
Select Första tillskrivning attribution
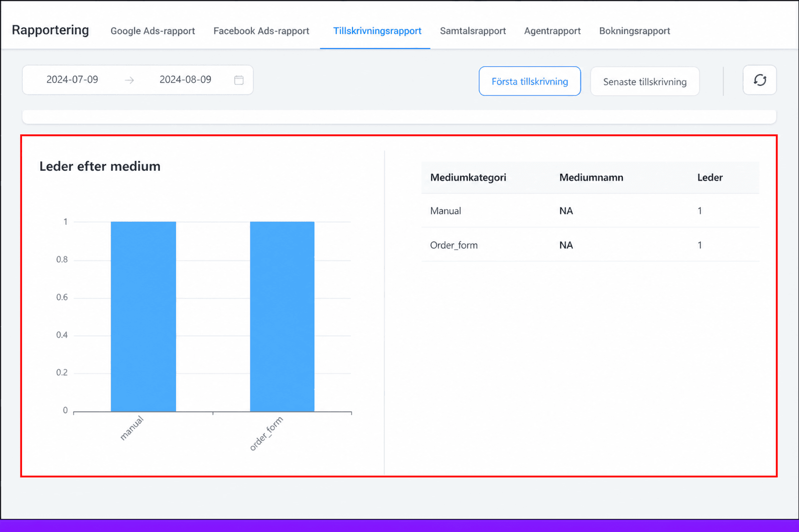tap(529, 81)
